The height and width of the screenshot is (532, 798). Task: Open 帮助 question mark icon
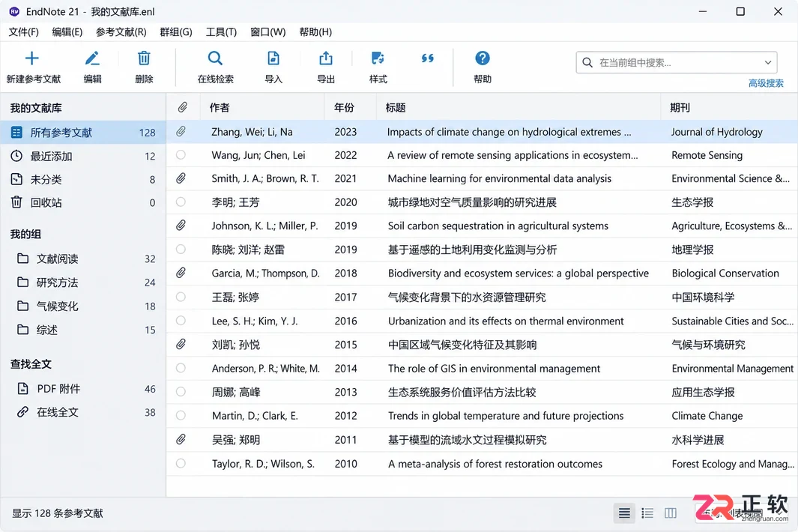tap(482, 58)
